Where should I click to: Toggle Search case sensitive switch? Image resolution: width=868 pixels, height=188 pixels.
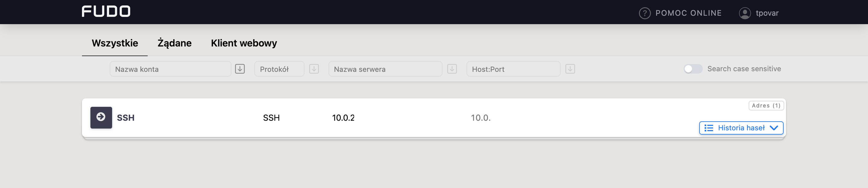coord(693,69)
